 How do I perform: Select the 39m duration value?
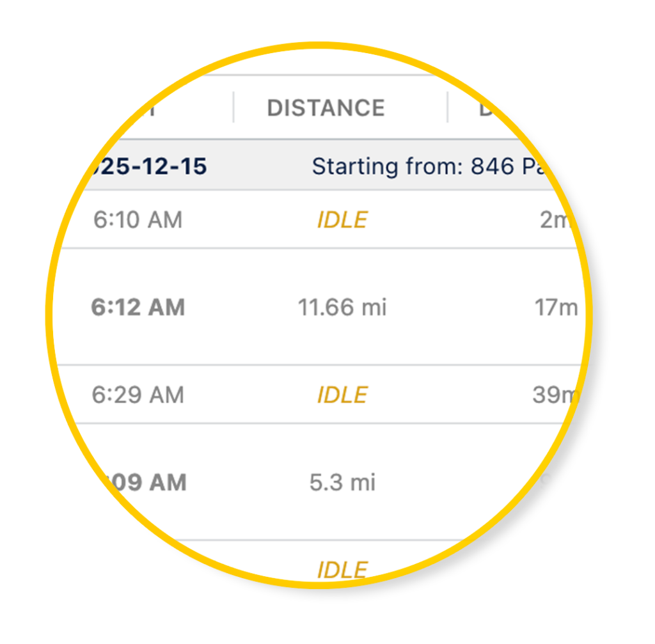pyautogui.click(x=553, y=395)
